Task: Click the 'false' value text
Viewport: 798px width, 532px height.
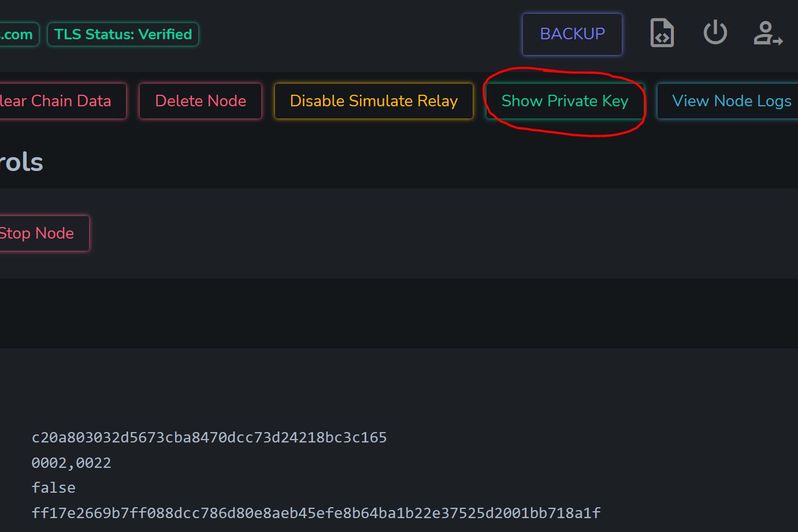Action: (53, 488)
